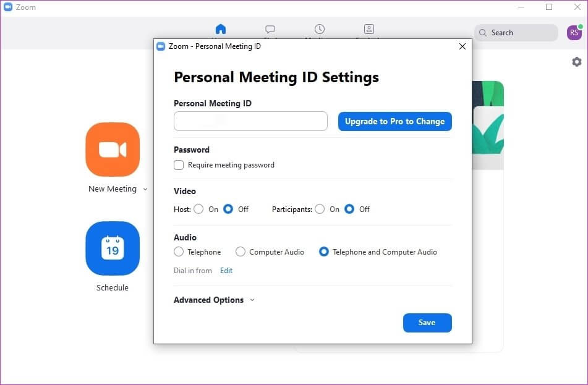Select Telephone and Computer Audio option
The height and width of the screenshot is (385, 588).
(323, 252)
